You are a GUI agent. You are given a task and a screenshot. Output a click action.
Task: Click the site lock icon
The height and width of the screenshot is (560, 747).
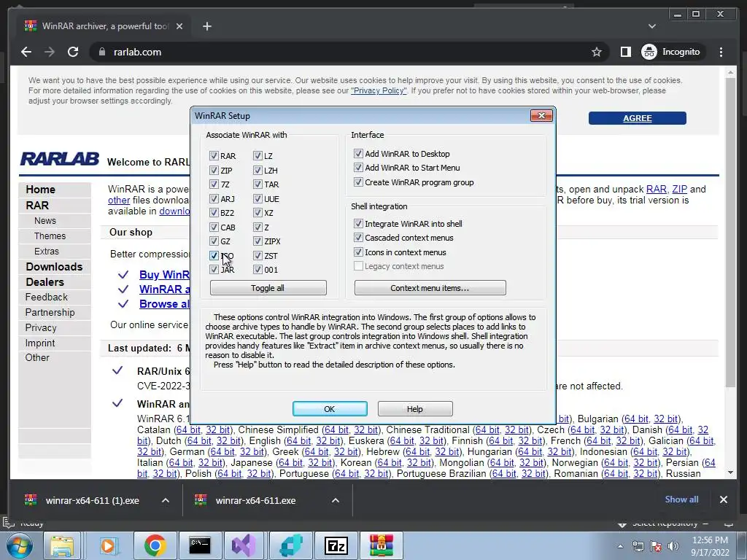[x=101, y=52]
